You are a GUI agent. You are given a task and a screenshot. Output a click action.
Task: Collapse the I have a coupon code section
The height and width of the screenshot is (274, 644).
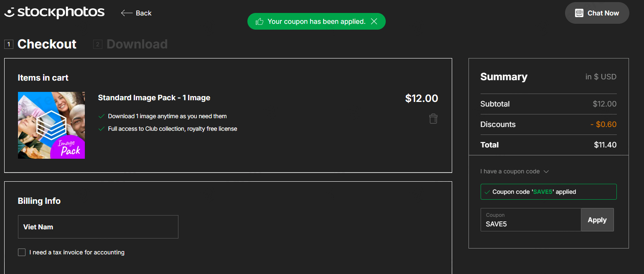point(514,171)
